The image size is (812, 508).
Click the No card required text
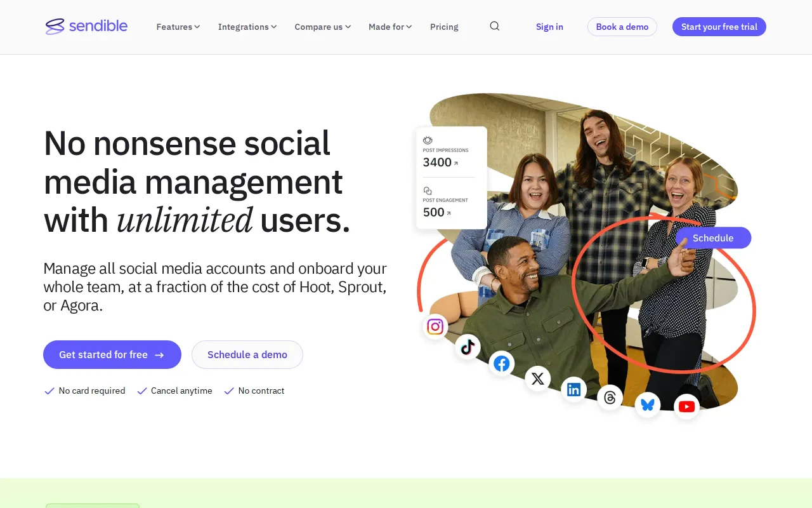pos(92,391)
